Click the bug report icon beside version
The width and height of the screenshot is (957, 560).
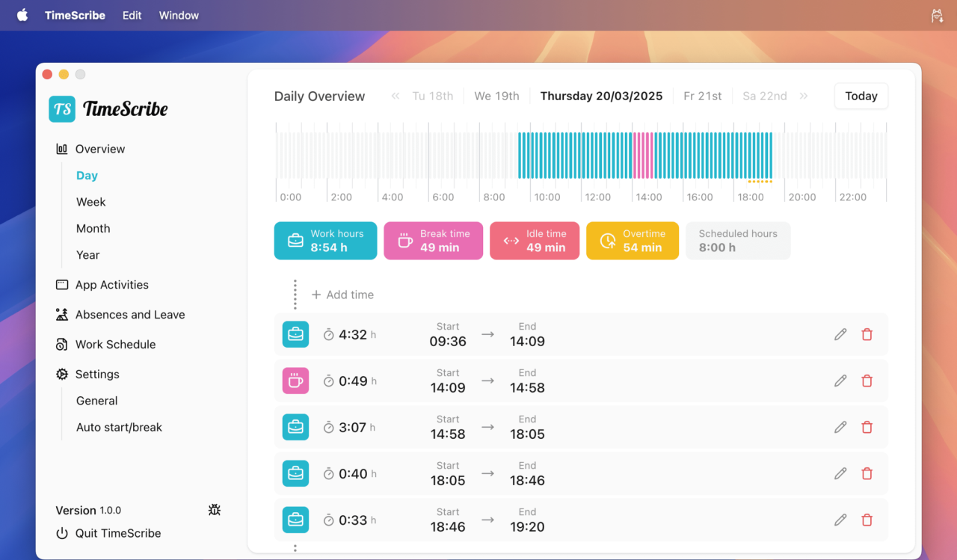[x=215, y=510]
